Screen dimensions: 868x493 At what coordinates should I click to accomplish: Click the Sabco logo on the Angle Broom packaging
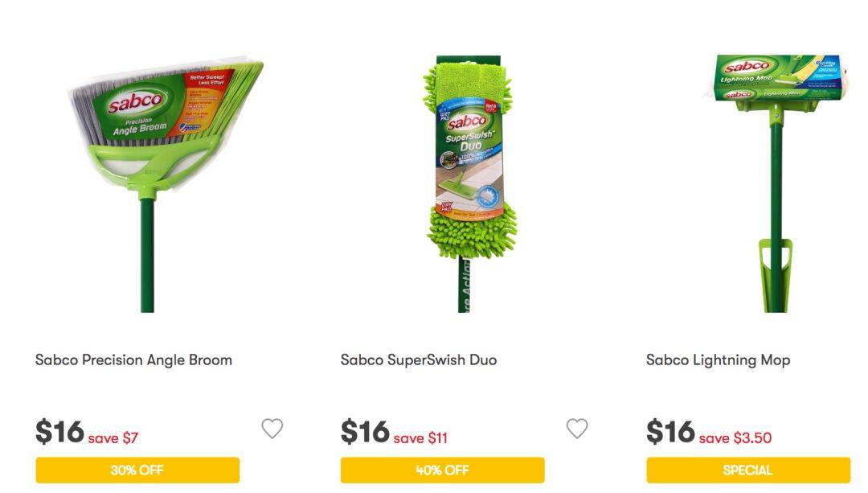click(x=137, y=103)
